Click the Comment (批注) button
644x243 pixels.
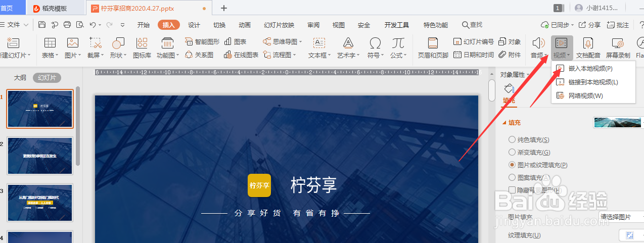[x=618, y=25]
